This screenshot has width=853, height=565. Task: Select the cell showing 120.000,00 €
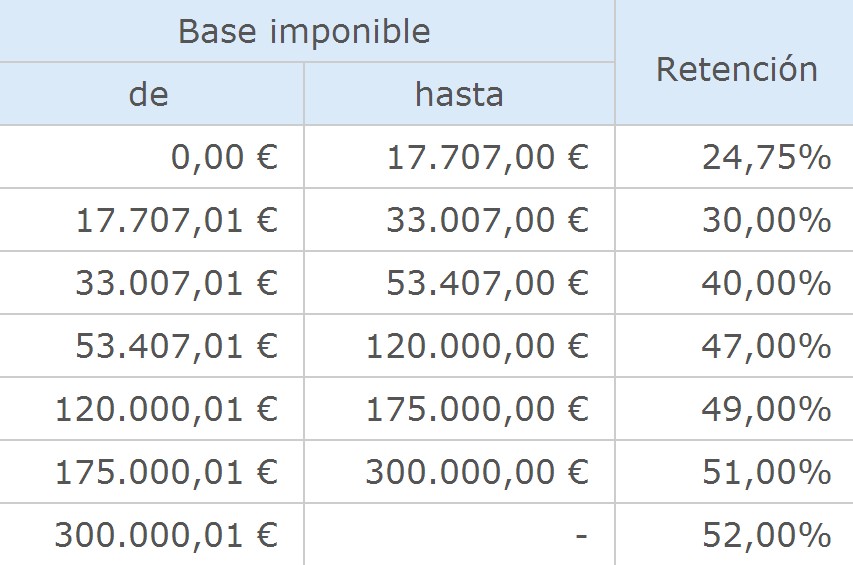[476, 346]
